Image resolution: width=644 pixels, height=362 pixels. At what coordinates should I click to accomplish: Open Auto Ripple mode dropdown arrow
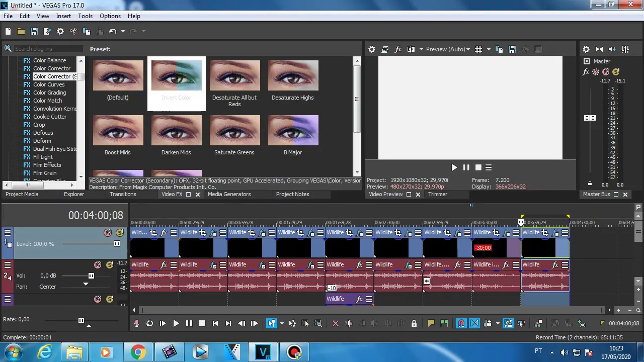[x=497, y=323]
